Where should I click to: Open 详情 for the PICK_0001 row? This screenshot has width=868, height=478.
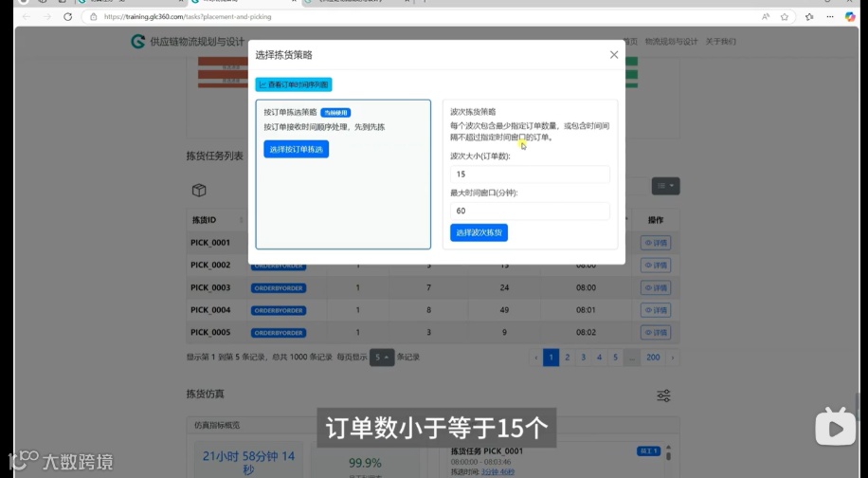pyautogui.click(x=656, y=243)
